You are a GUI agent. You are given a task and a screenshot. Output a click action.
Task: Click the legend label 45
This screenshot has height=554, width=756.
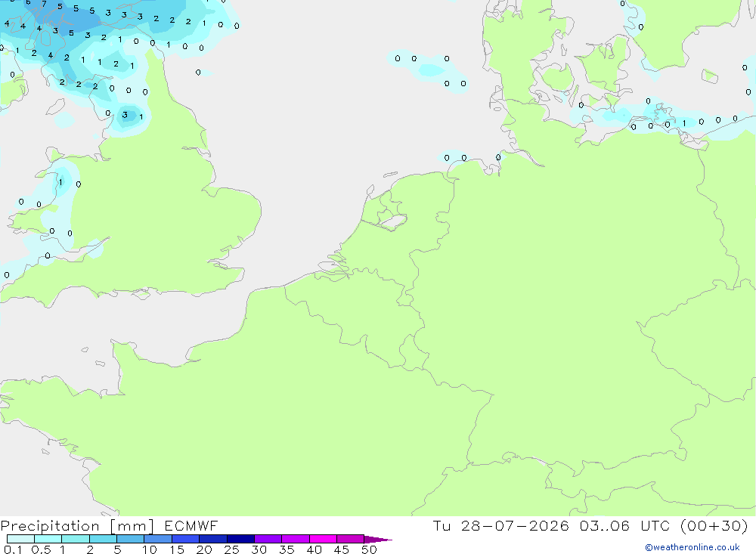pyautogui.click(x=342, y=549)
